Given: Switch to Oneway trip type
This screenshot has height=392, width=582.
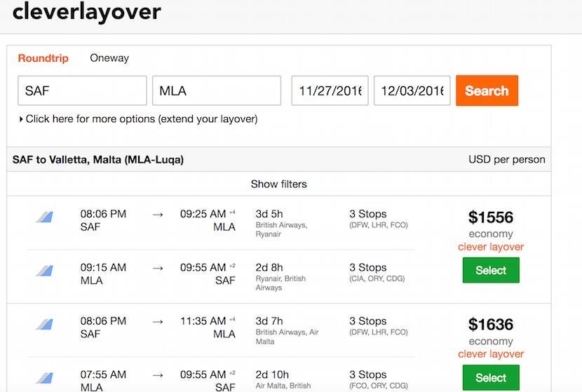Looking at the screenshot, I should coord(109,58).
